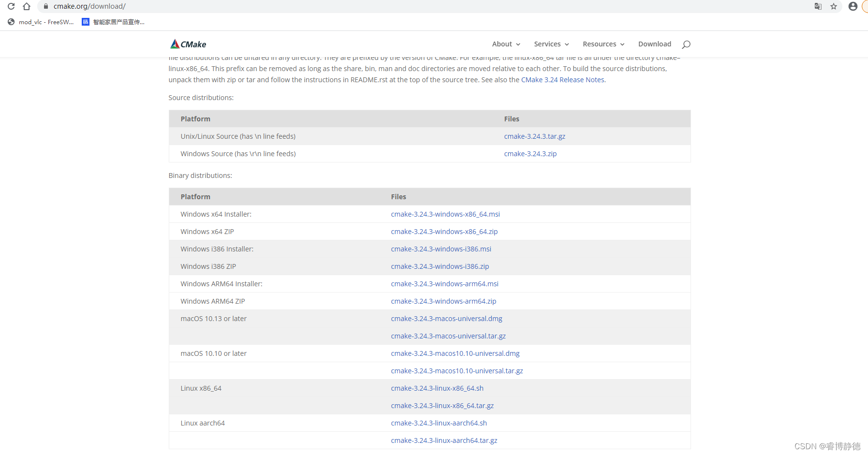The height and width of the screenshot is (455, 868).
Task: Download cmake-3.24.3-windows-i386.msi
Action: click(441, 249)
